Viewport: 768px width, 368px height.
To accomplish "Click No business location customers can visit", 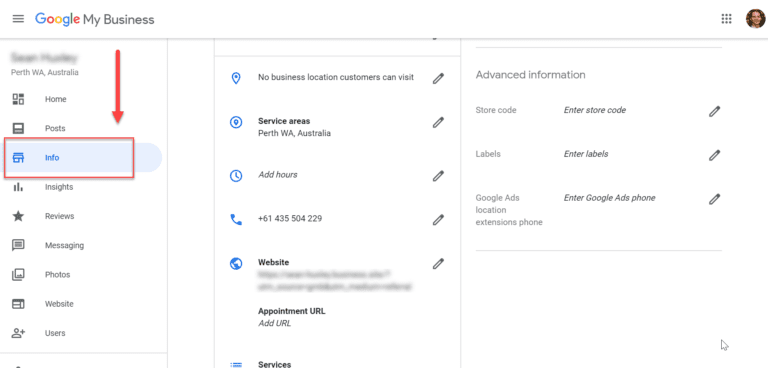I will pos(336,77).
